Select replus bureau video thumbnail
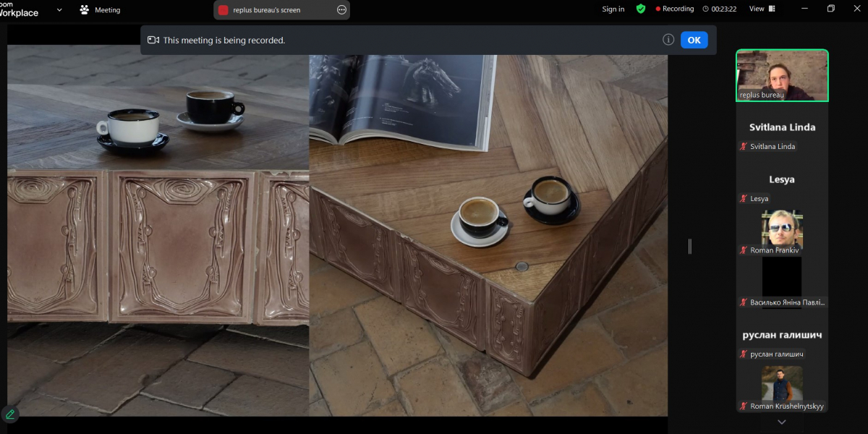 pyautogui.click(x=782, y=75)
